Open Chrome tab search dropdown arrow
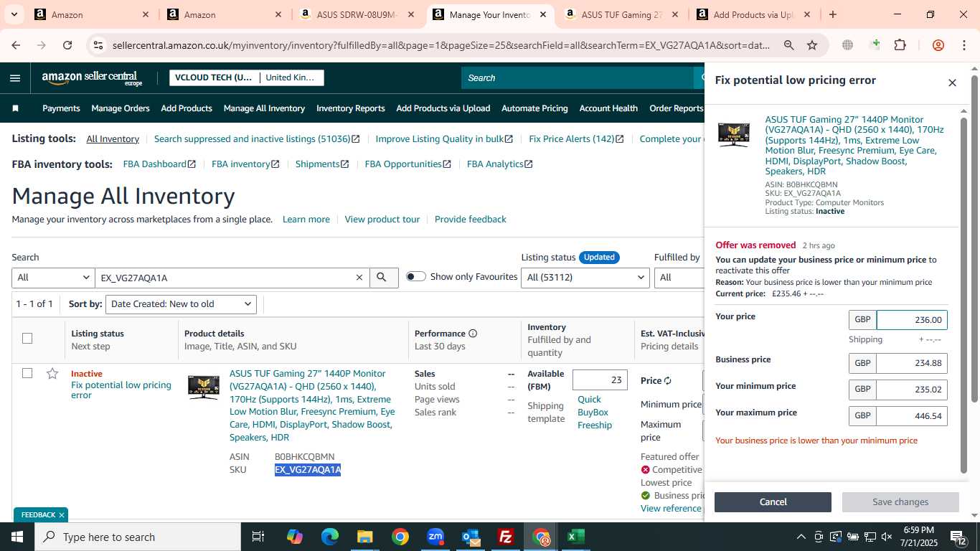The width and height of the screenshot is (980, 551). coord(14,14)
